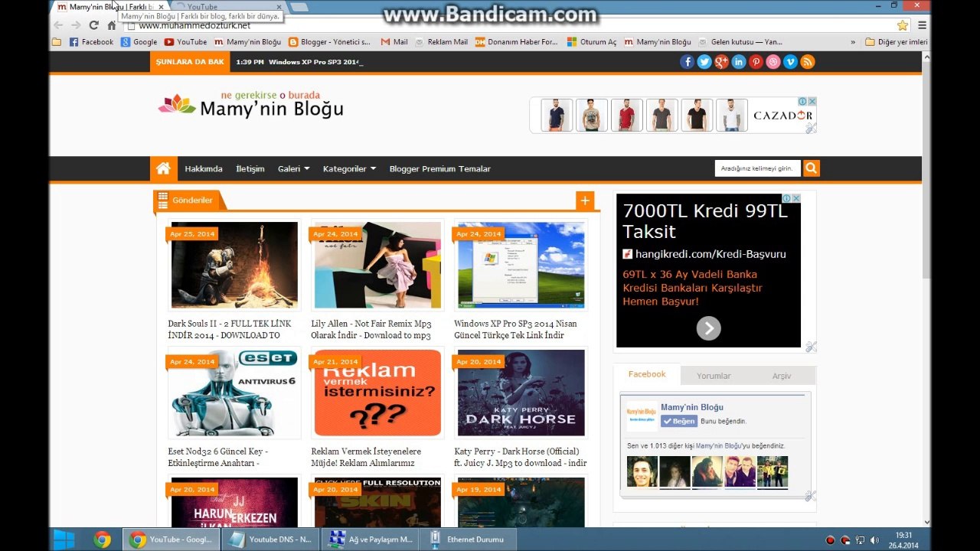
Task: Open Dark Souls II post title link
Action: click(x=230, y=329)
